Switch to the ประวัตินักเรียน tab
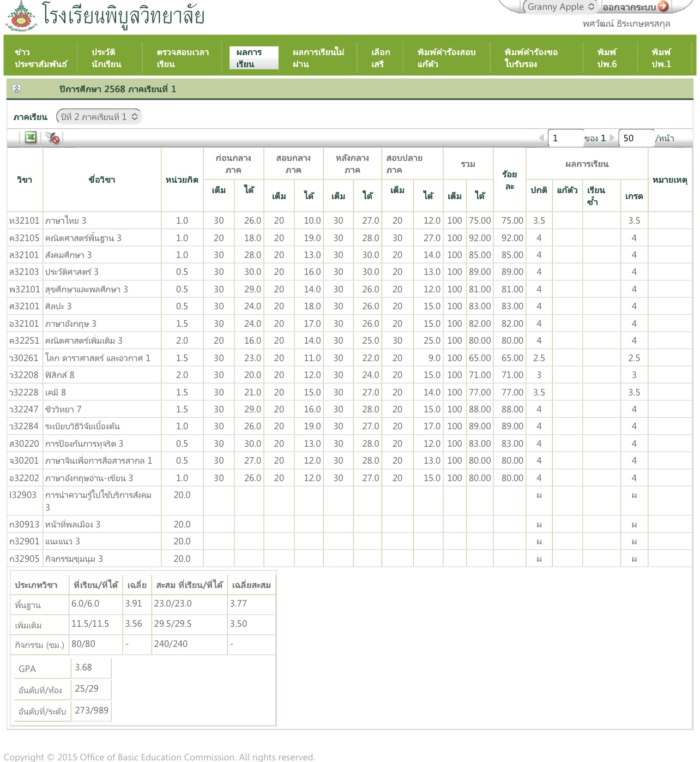 point(106,58)
